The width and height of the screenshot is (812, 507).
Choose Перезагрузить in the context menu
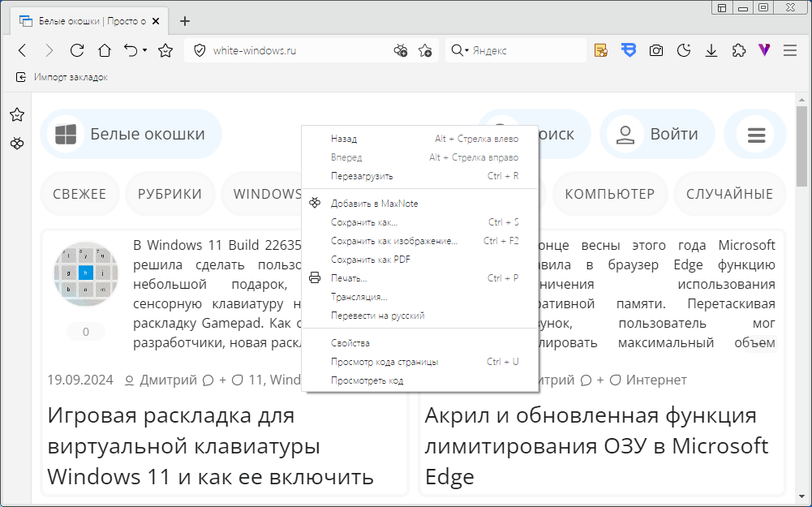420,176
